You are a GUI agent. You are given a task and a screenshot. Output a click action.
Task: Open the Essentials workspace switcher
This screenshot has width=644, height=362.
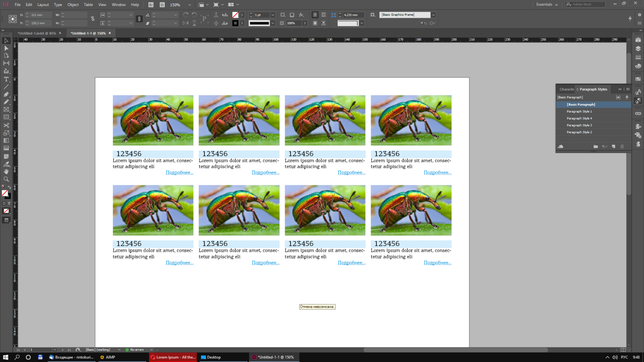coord(547,5)
